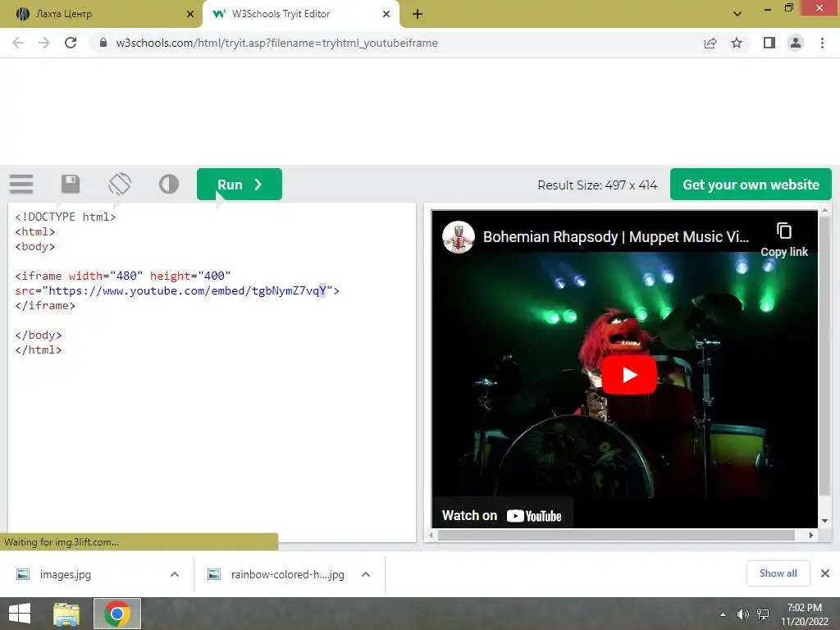Click the site lock icon in address bar
The image size is (840, 630).
click(x=103, y=43)
